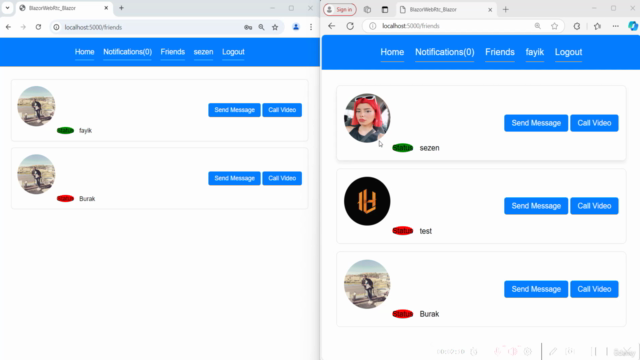This screenshot has height=360, width=640.
Task: Open Edge workspaces icon
Action: [367, 9]
